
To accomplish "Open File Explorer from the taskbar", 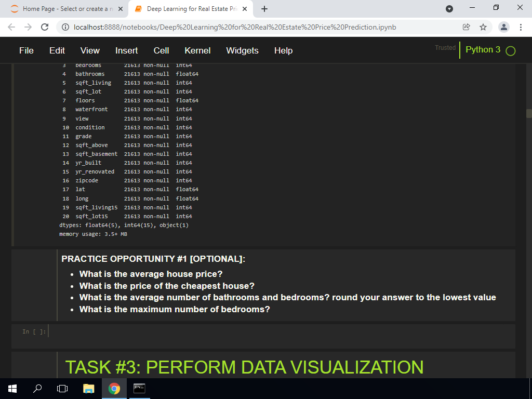I will tap(89, 389).
